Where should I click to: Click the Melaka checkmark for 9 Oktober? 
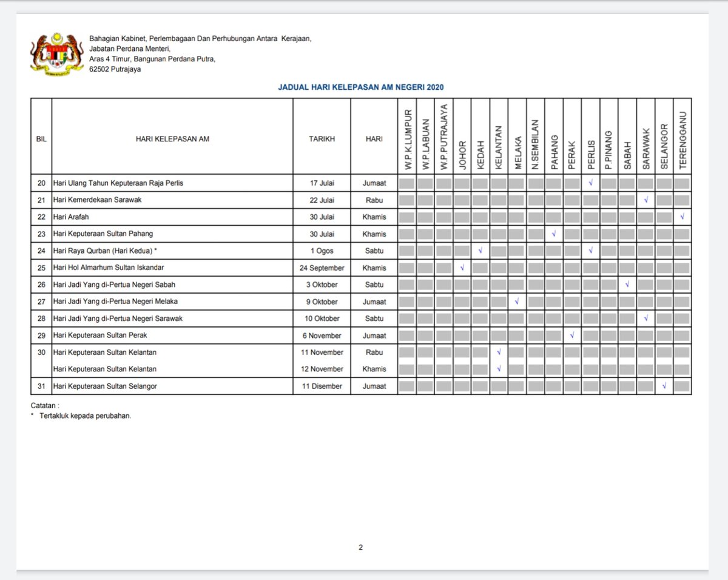(x=517, y=302)
